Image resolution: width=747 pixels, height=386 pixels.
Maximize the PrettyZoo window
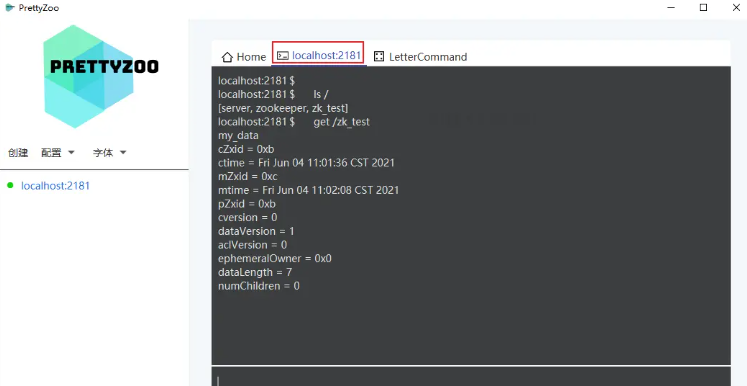703,8
